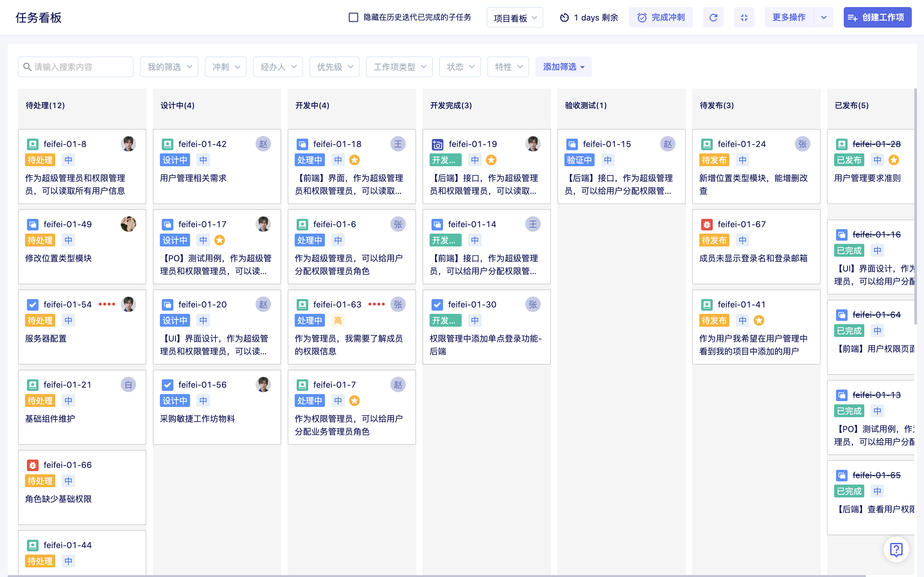Click the 王 assignee avatar on feifei-01-18
Image resolution: width=924 pixels, height=577 pixels.
(398, 144)
